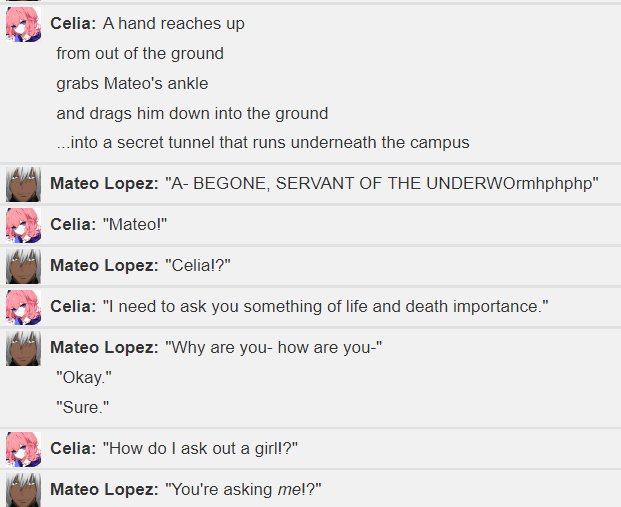
Task: Click Mateo's avatar beside the 'BEGONE, SERVANT' message
Action: coord(23,184)
